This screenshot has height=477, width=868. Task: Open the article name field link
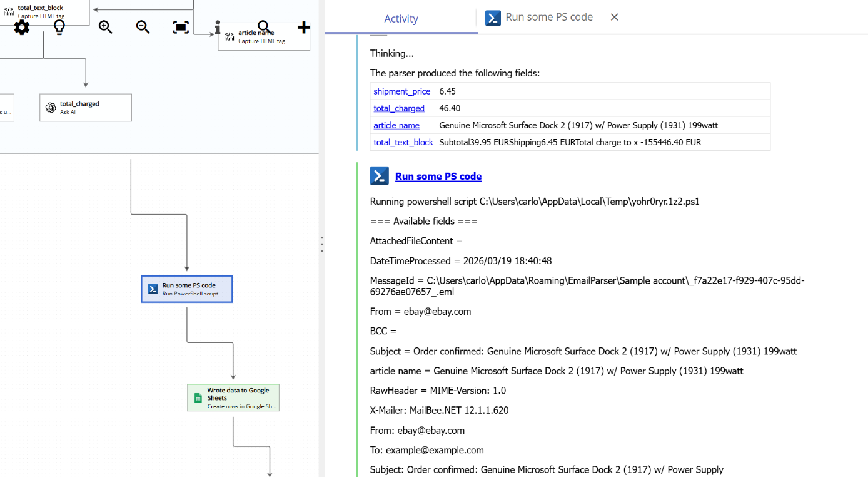(x=396, y=125)
